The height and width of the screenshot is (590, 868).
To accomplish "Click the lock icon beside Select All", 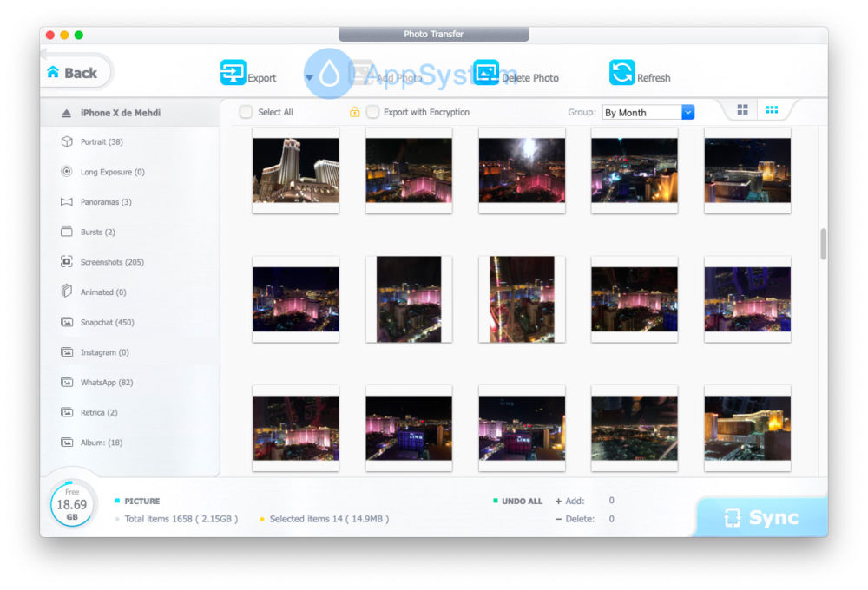I will [x=353, y=112].
